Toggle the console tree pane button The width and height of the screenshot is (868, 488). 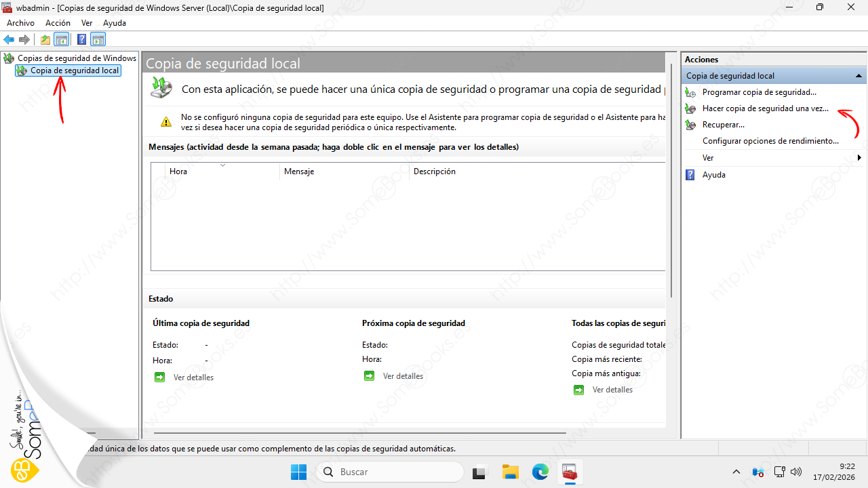pos(62,39)
